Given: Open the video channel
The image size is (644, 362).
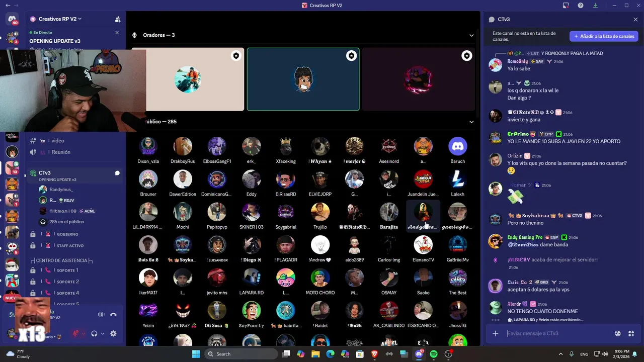Looking at the screenshot, I should 75,141.
